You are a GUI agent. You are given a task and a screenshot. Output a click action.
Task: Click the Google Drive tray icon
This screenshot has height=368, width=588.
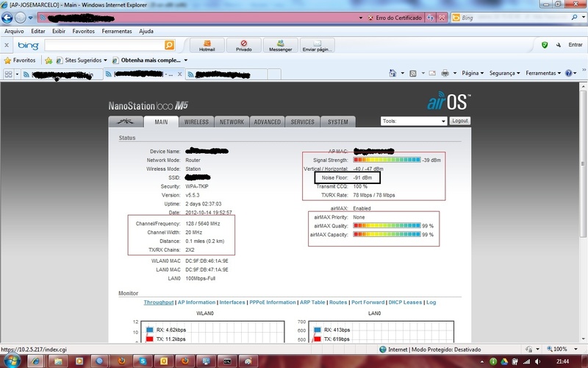[504, 361]
